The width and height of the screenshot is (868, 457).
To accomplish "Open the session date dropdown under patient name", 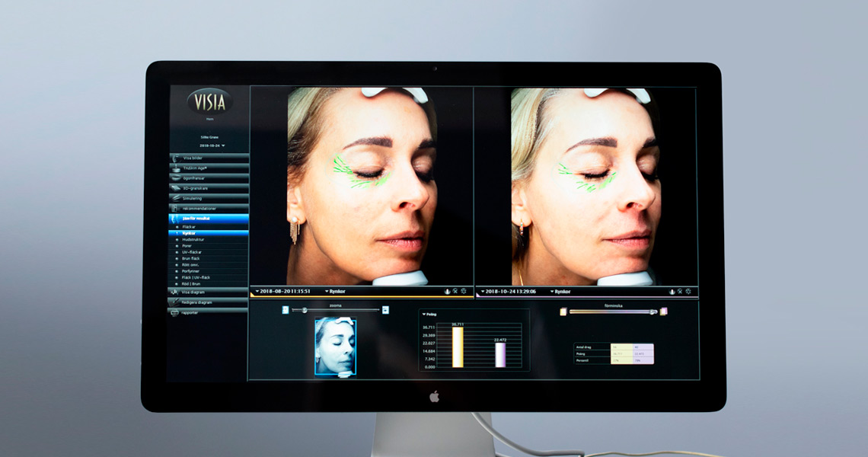I will point(223,145).
